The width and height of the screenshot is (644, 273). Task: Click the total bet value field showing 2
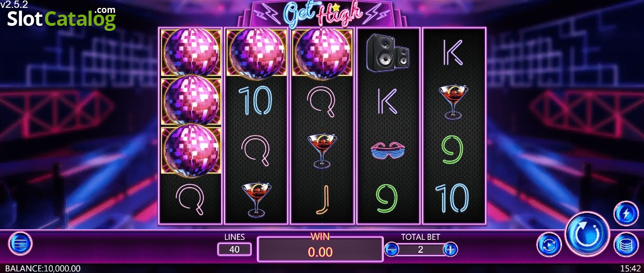pos(421,249)
